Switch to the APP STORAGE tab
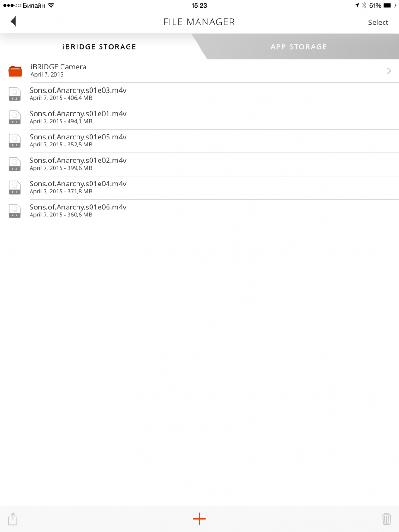The image size is (399, 532). tap(299, 47)
